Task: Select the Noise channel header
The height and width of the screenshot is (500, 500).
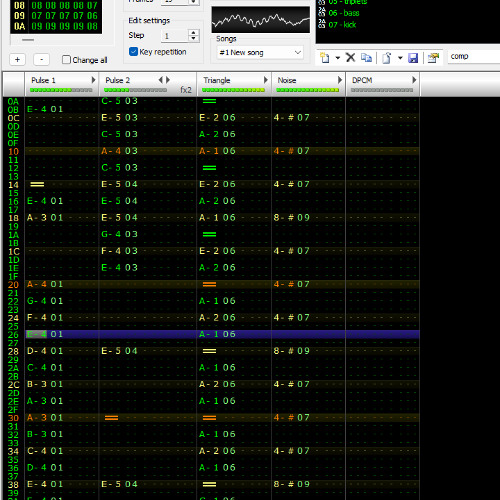Action: pos(308,84)
